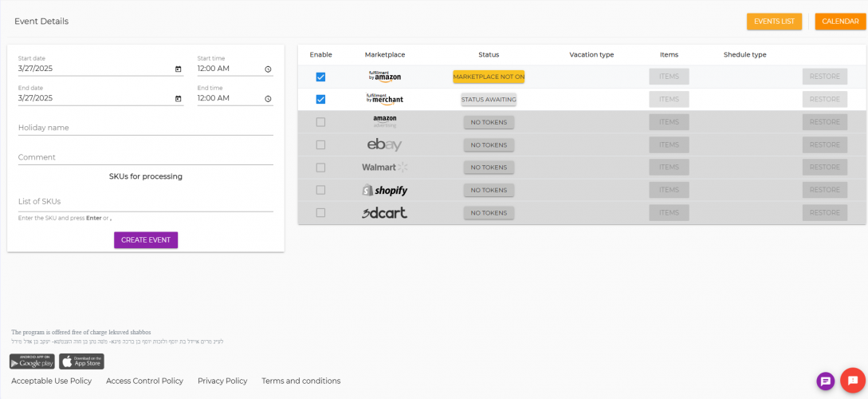The image size is (868, 399).
Task: Click Items button in Shopify row
Action: [669, 190]
